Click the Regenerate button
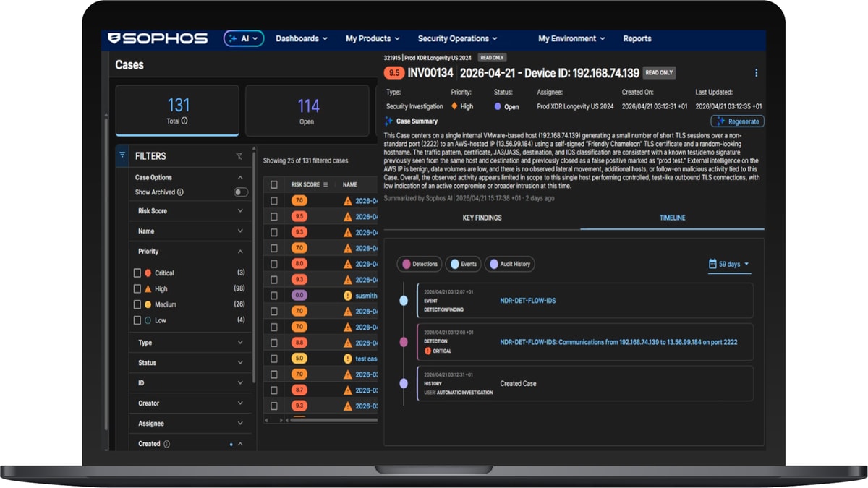 point(737,121)
